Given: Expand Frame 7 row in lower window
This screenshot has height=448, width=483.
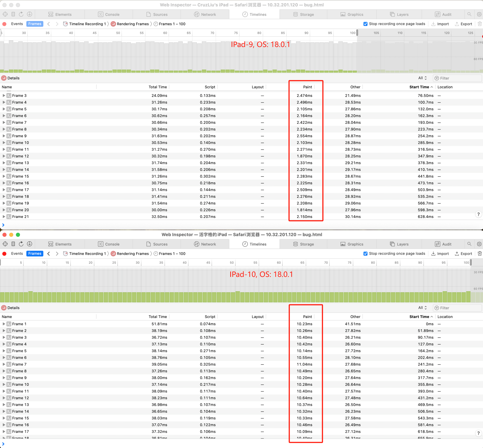Looking at the screenshot, I should coord(4,364).
